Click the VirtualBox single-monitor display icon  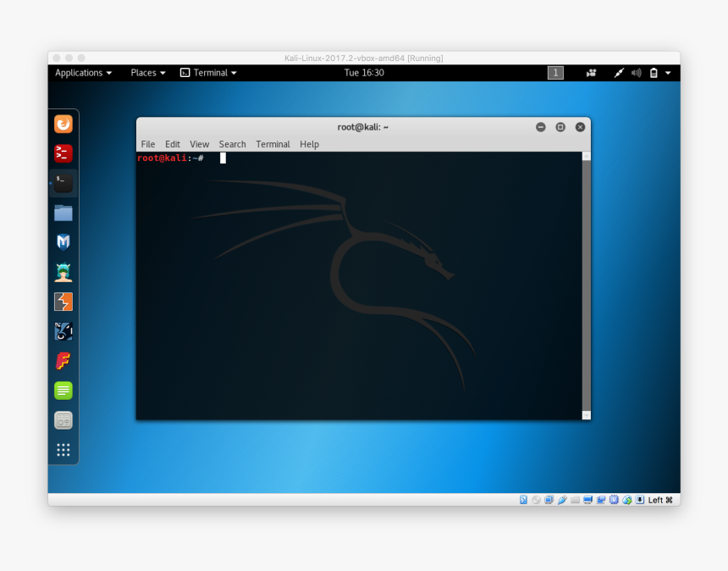click(x=587, y=500)
